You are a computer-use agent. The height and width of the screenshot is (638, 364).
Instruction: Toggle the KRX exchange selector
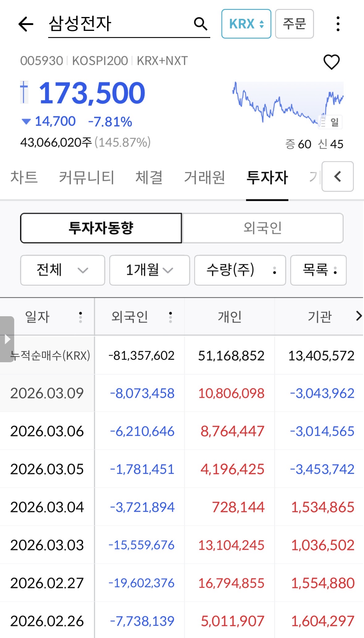point(246,24)
